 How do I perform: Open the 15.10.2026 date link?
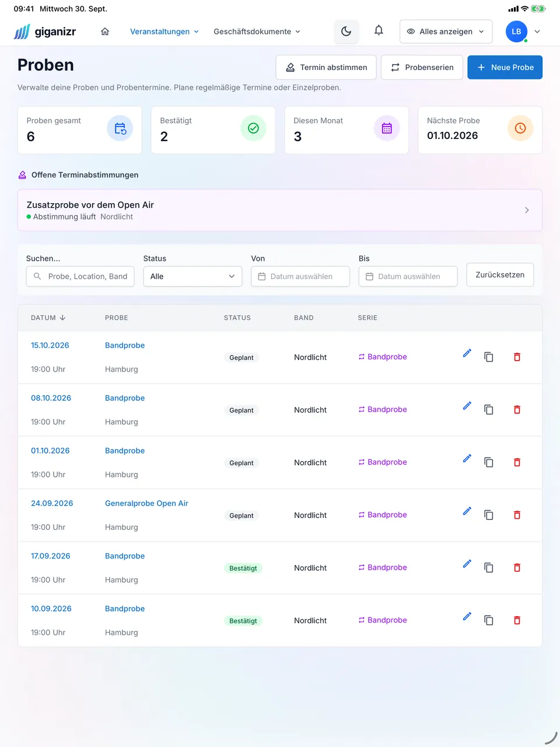pyautogui.click(x=50, y=345)
